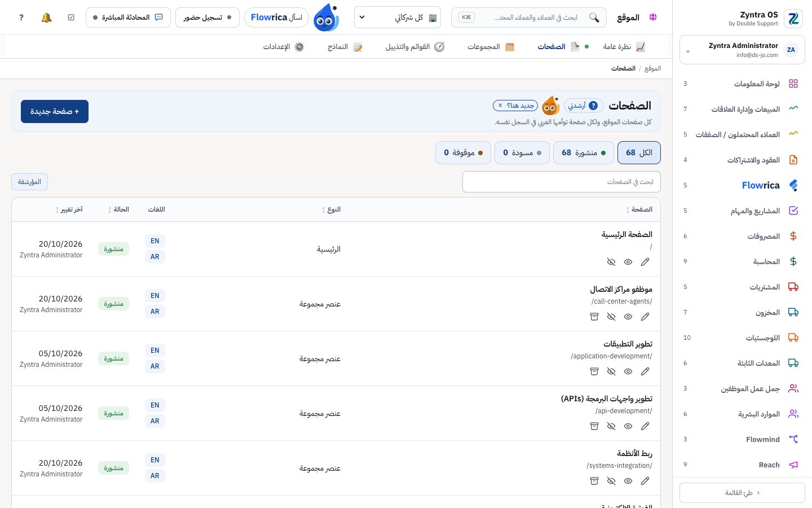Sort by النوع column header

331,209
